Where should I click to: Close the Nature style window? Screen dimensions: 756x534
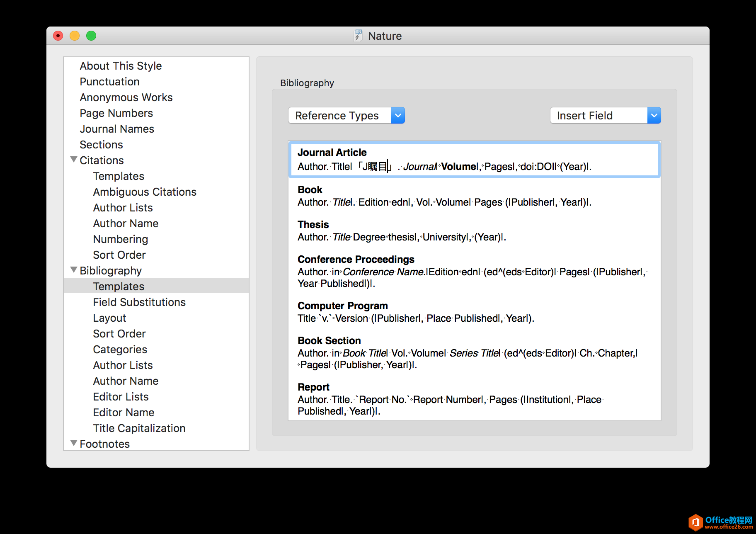(58, 36)
